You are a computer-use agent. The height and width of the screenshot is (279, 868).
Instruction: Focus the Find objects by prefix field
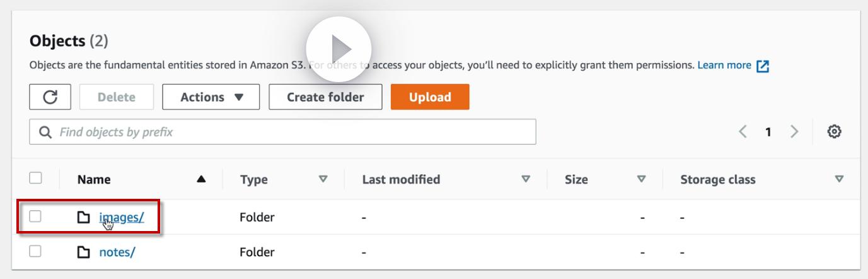pos(290,132)
